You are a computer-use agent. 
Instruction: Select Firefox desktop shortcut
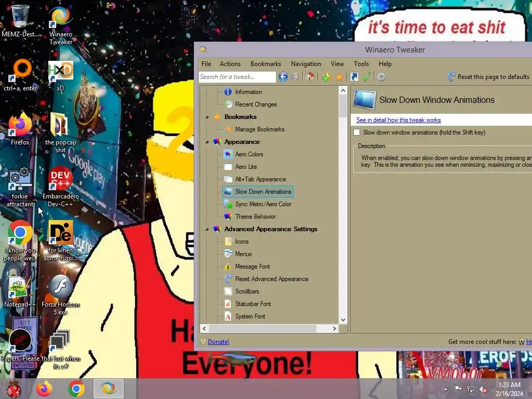coord(20,129)
